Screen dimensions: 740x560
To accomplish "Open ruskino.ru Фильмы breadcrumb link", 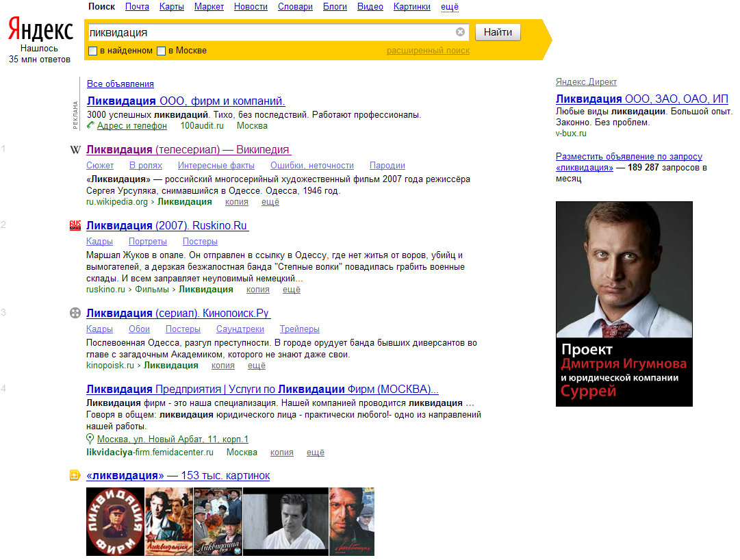I will (x=152, y=290).
